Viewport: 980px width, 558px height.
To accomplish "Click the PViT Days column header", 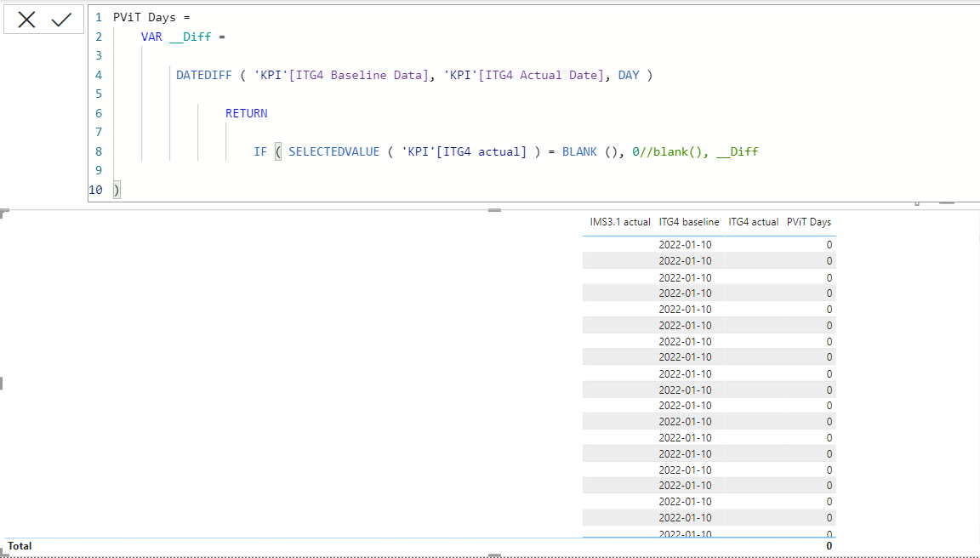I will (809, 222).
